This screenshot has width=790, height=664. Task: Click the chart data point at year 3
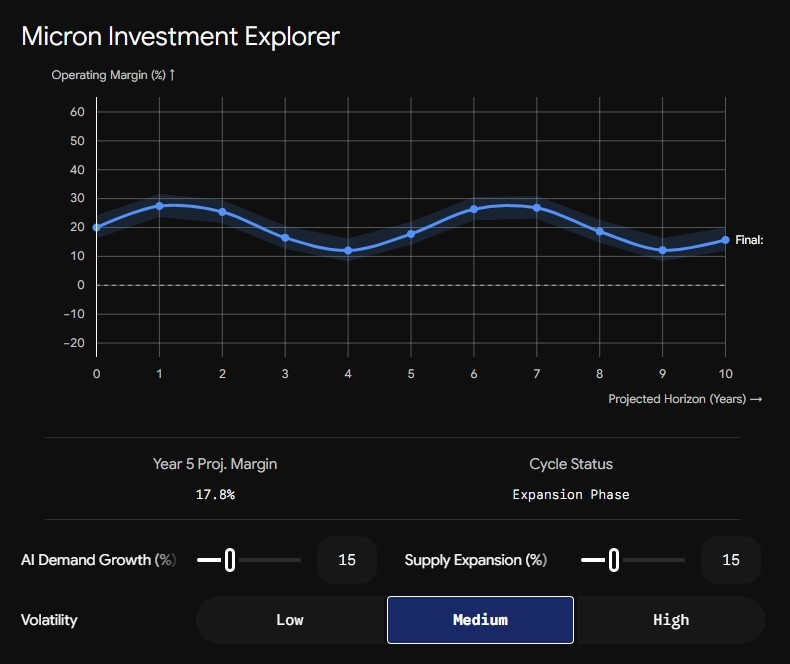tap(285, 238)
